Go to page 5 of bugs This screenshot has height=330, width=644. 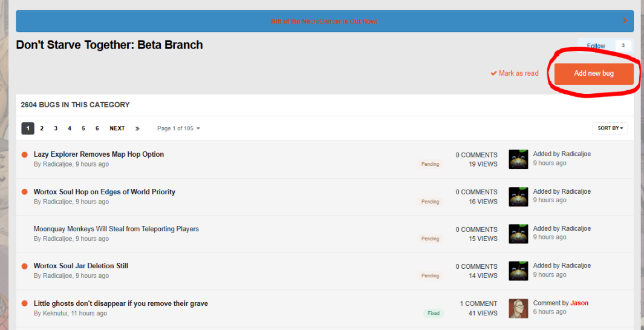83,128
